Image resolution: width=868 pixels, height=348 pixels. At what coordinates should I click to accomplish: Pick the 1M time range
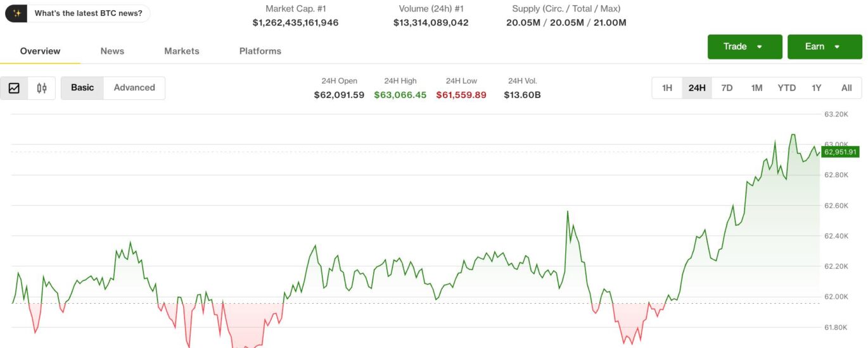[756, 88]
